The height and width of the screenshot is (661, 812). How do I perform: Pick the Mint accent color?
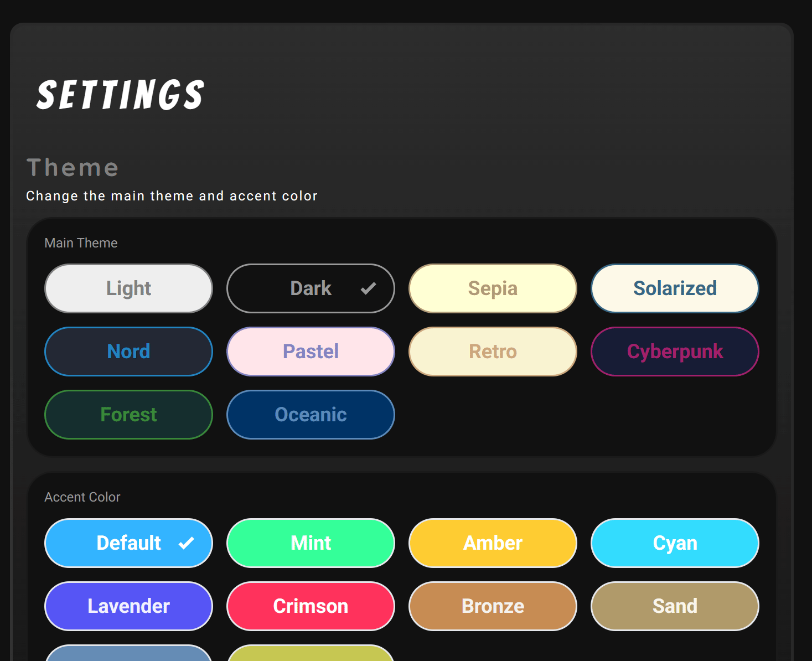click(x=311, y=543)
